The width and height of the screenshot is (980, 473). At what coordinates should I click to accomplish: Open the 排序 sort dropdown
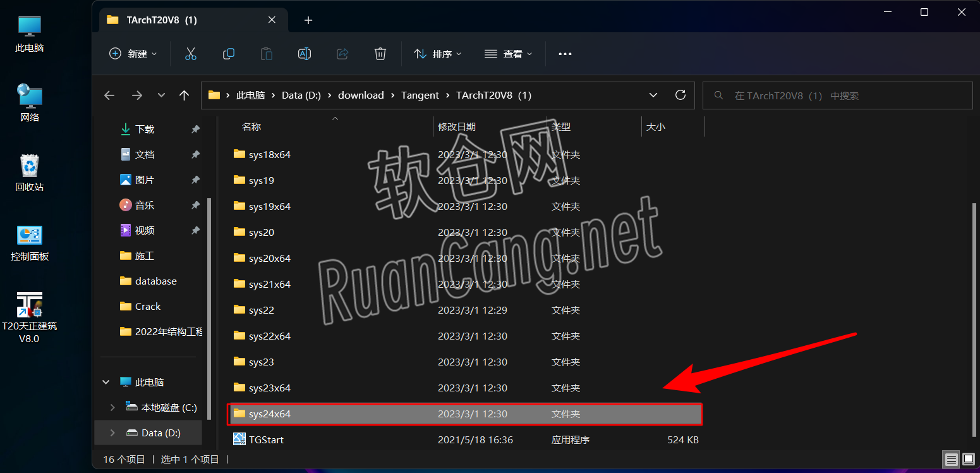[x=438, y=54]
